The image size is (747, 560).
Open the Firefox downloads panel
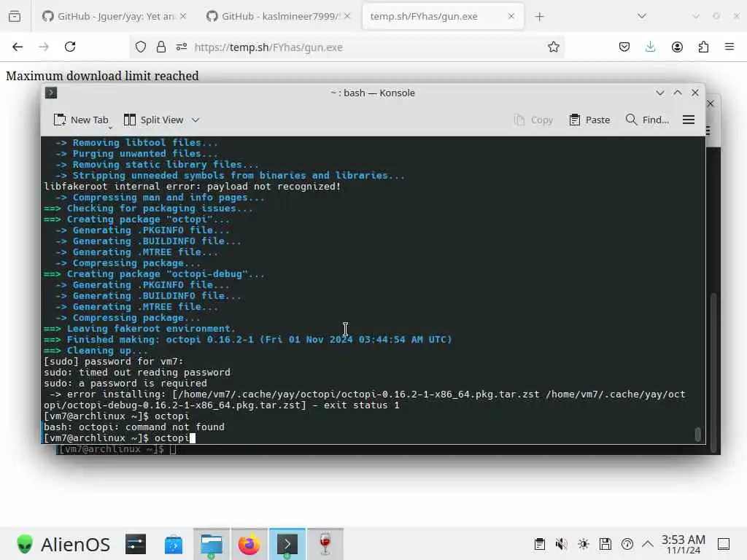tap(650, 47)
